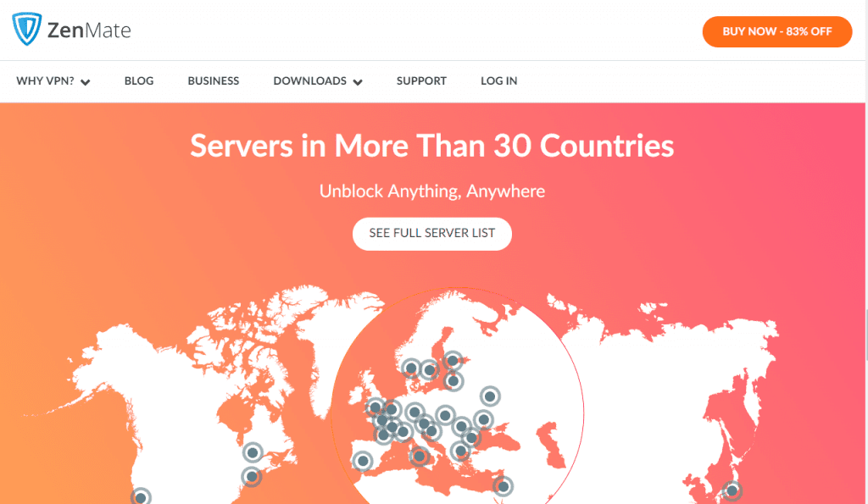868x504 pixels.
Task: Select the Japan server marker on map
Action: 732,490
